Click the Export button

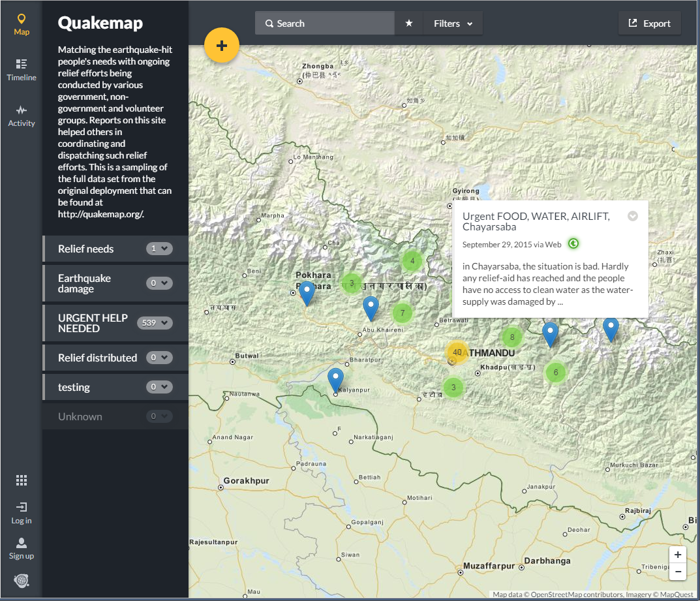tap(650, 23)
